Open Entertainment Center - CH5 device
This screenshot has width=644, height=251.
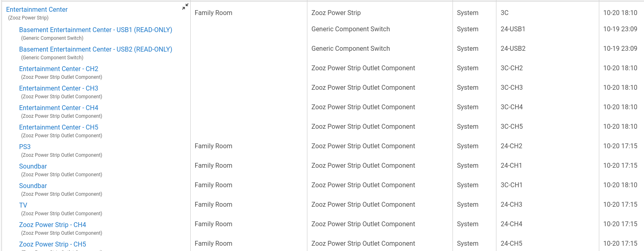[59, 127]
